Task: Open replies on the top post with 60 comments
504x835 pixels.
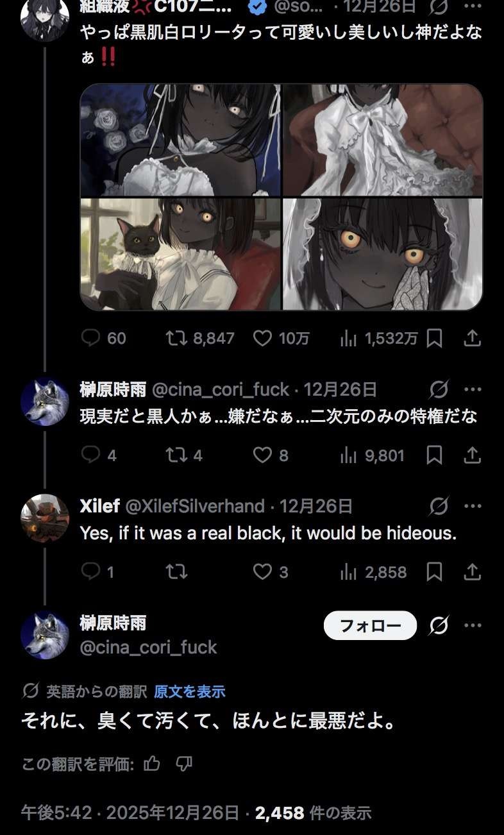Action: [104, 338]
